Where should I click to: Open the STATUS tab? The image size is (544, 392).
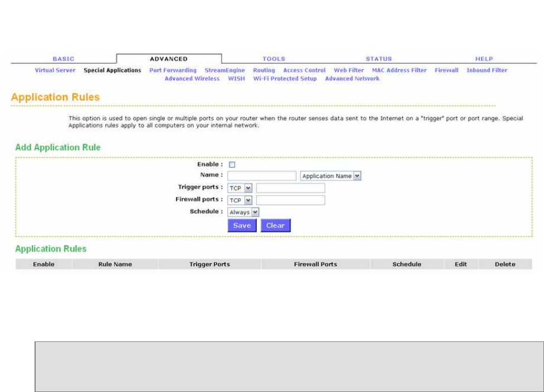(x=379, y=59)
